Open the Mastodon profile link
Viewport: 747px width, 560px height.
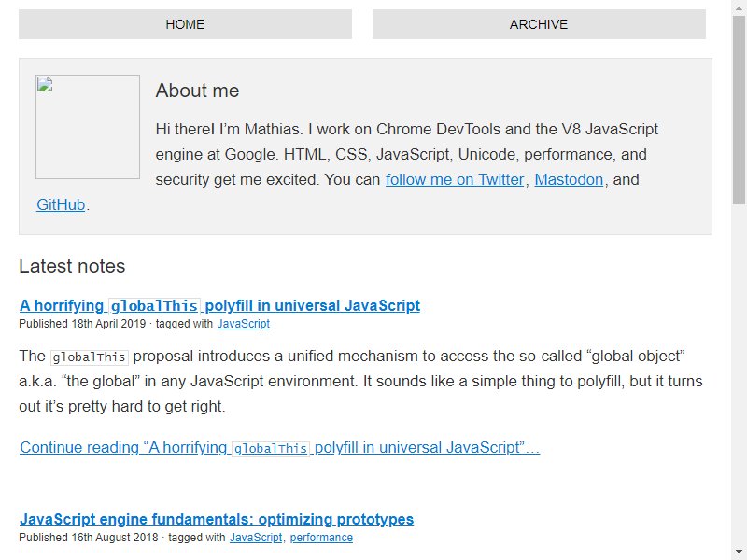coord(569,179)
